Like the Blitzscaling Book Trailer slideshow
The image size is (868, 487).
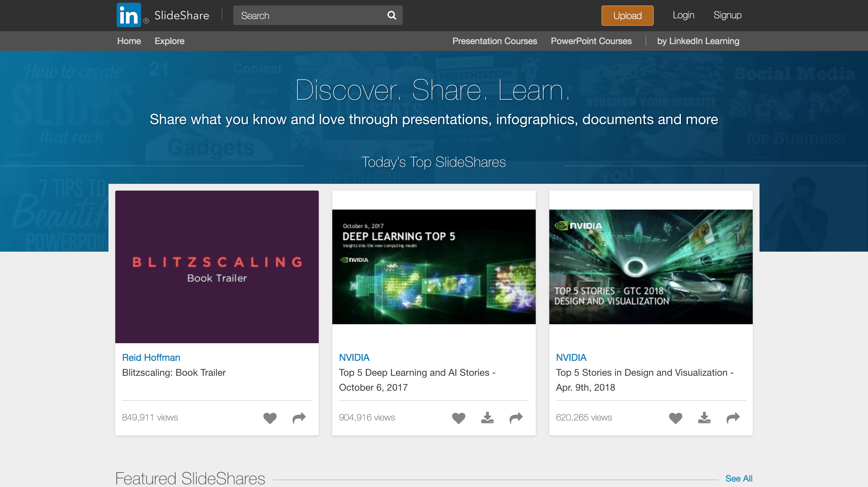[x=270, y=418]
